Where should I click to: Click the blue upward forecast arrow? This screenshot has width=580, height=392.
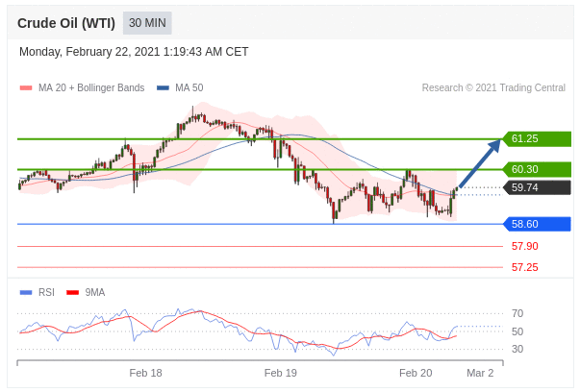(x=479, y=164)
